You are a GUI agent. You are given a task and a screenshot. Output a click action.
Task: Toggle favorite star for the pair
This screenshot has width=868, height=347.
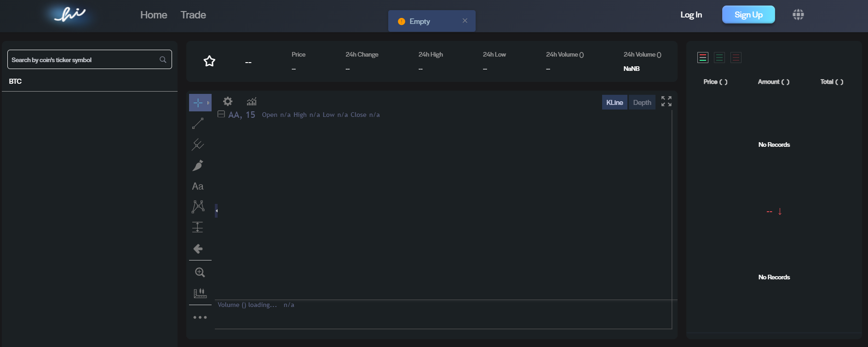coord(209,61)
